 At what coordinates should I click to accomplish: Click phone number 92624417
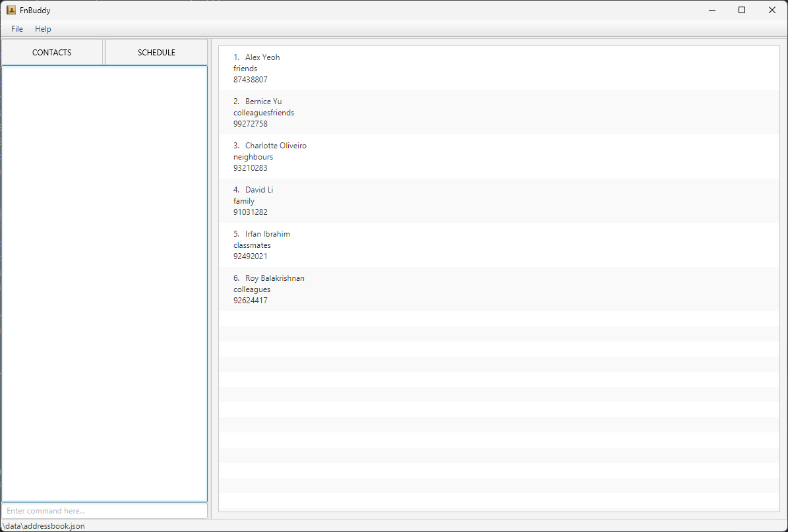[251, 301]
